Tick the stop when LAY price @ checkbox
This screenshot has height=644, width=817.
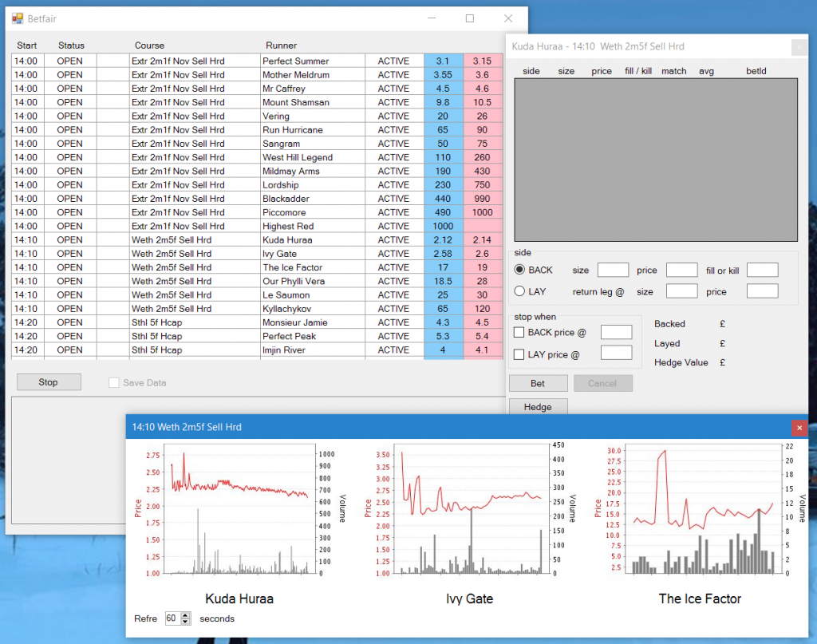point(519,354)
